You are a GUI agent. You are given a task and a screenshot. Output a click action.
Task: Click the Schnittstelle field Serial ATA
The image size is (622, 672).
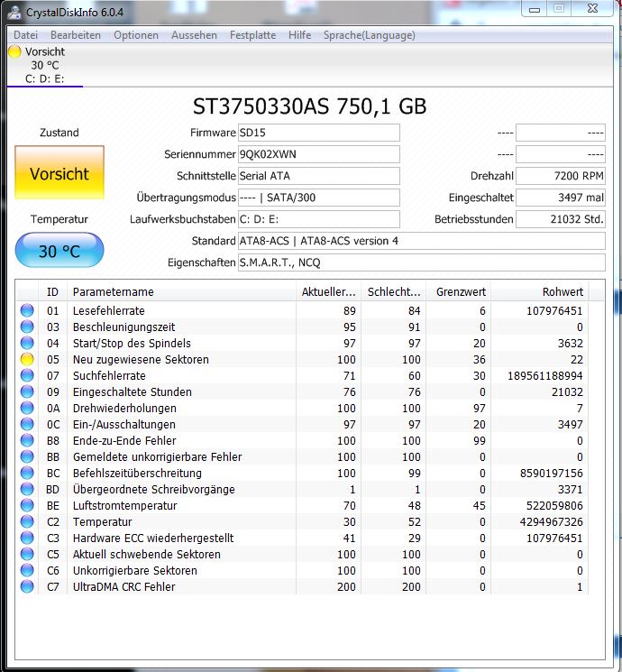[x=319, y=176]
